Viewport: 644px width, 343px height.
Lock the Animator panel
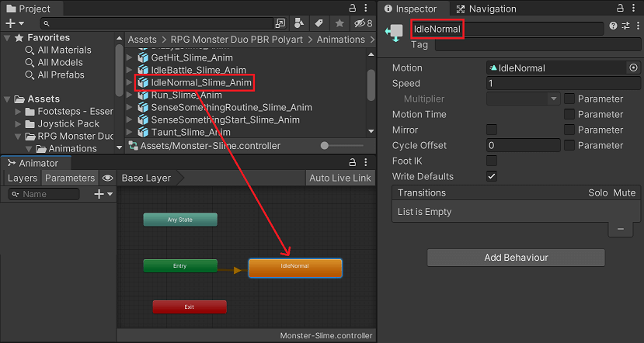(x=353, y=163)
